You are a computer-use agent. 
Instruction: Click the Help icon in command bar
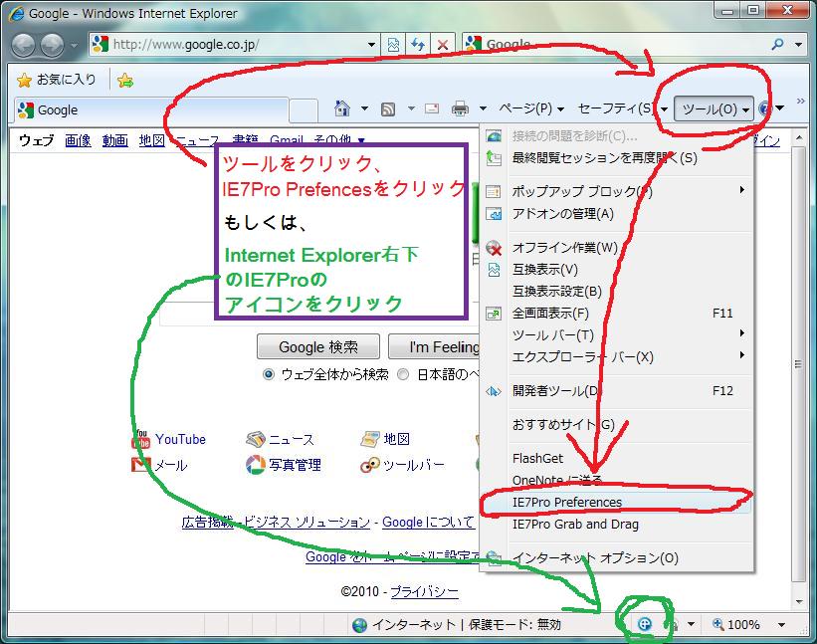[x=764, y=108]
